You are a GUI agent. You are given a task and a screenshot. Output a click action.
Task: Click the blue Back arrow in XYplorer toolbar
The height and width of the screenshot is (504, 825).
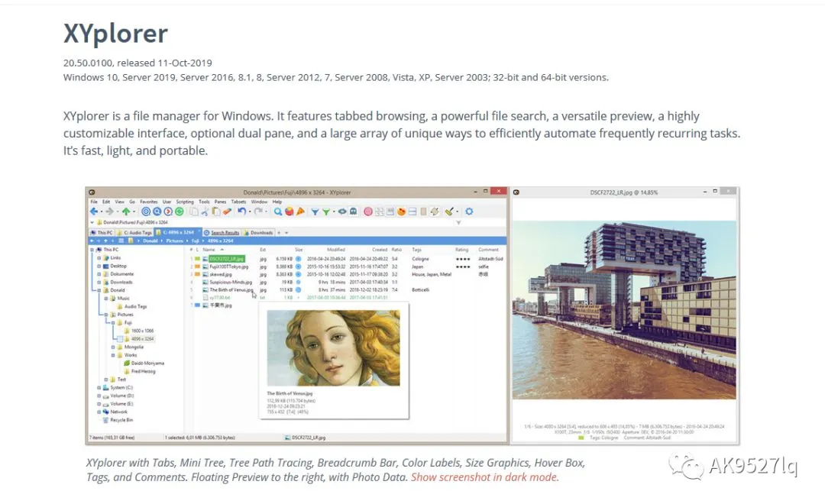coord(94,211)
